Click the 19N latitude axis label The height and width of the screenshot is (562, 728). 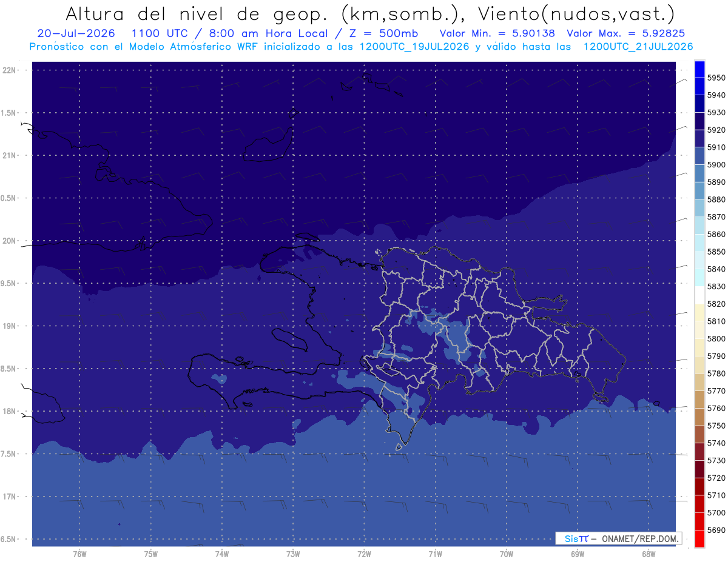coord(10,326)
